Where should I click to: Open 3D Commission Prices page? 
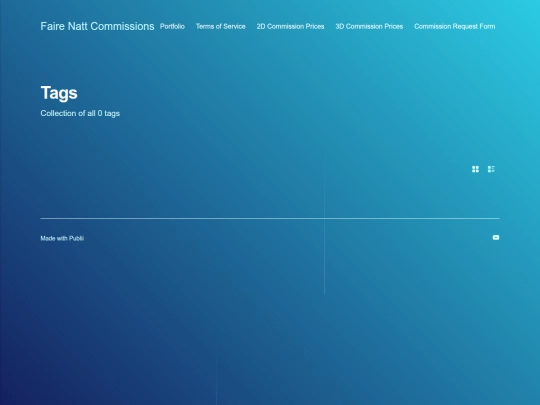point(369,27)
